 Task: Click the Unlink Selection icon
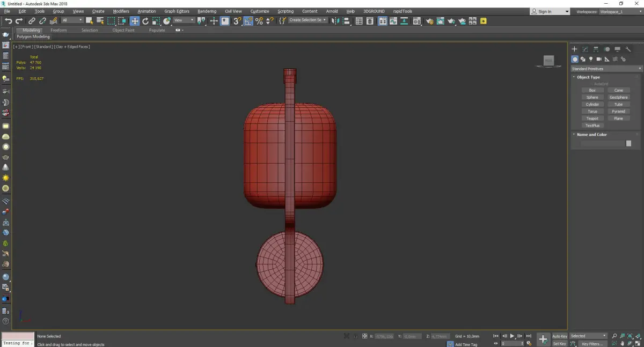pyautogui.click(x=42, y=21)
